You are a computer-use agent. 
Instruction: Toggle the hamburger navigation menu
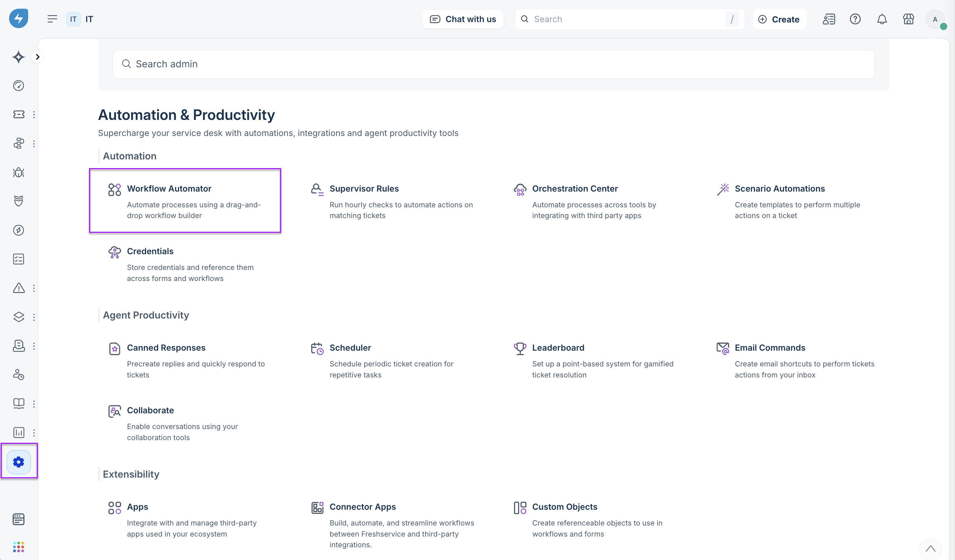[x=52, y=19]
